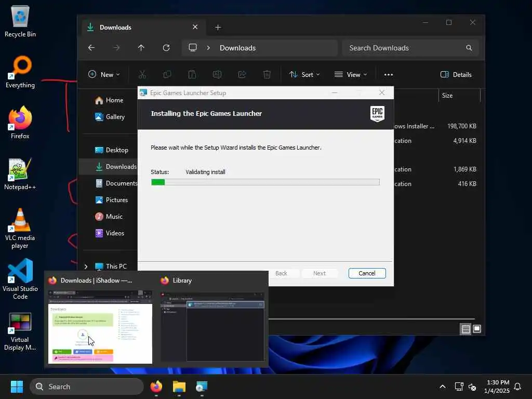Open the Windows Start button

pos(17,387)
